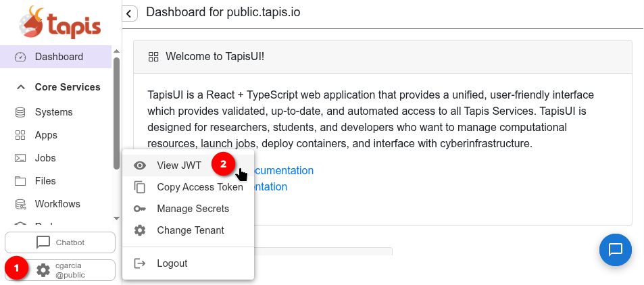644x285 pixels.
Task: Choose Logout from the user menu
Action: point(188,263)
